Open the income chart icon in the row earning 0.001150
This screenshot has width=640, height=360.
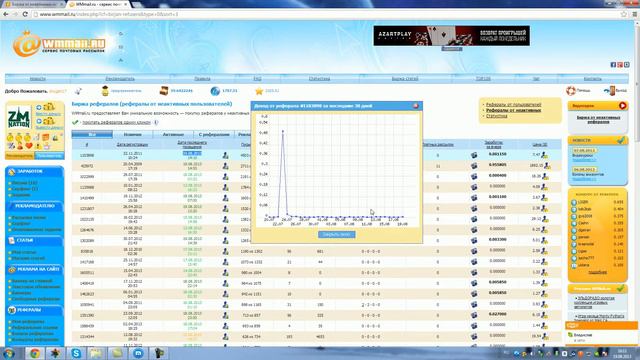tap(474, 155)
